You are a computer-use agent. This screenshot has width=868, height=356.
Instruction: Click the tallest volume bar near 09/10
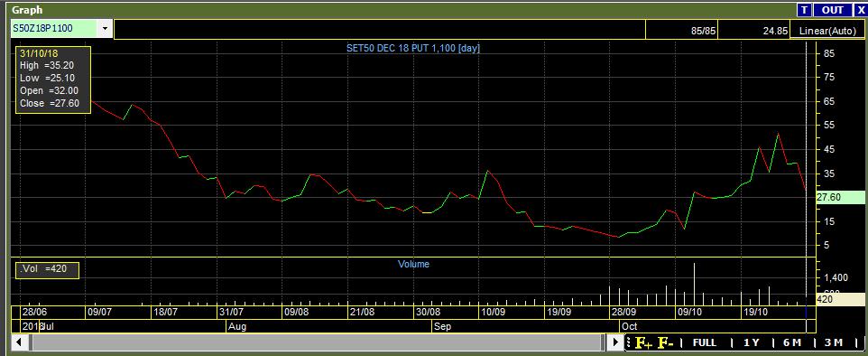tap(694, 284)
